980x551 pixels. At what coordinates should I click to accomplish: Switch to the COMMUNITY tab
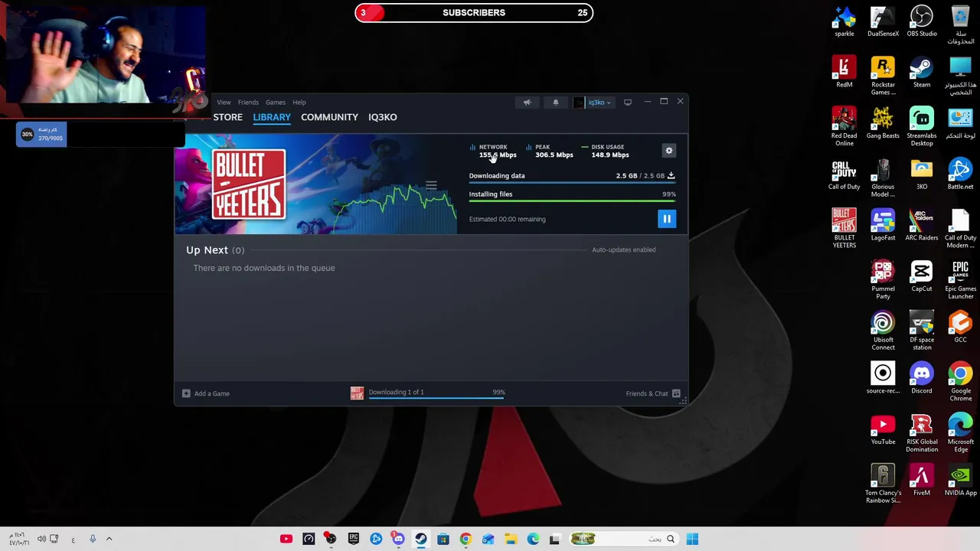point(329,117)
